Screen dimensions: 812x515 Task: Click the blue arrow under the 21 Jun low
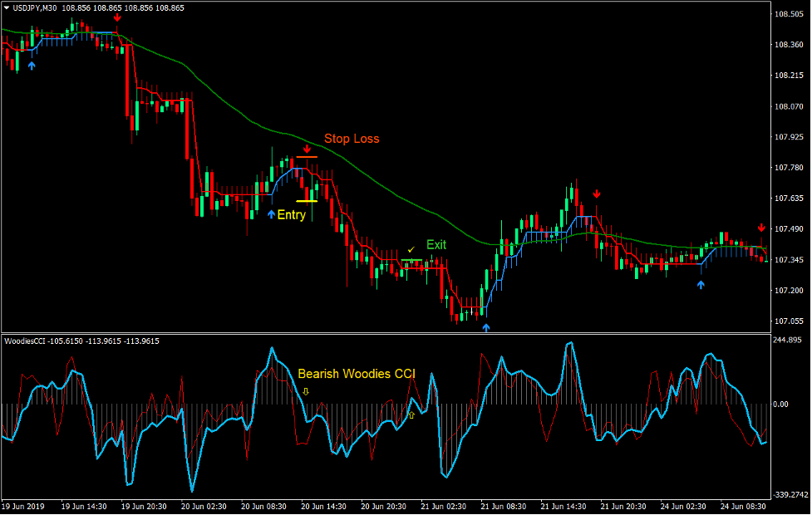486,327
